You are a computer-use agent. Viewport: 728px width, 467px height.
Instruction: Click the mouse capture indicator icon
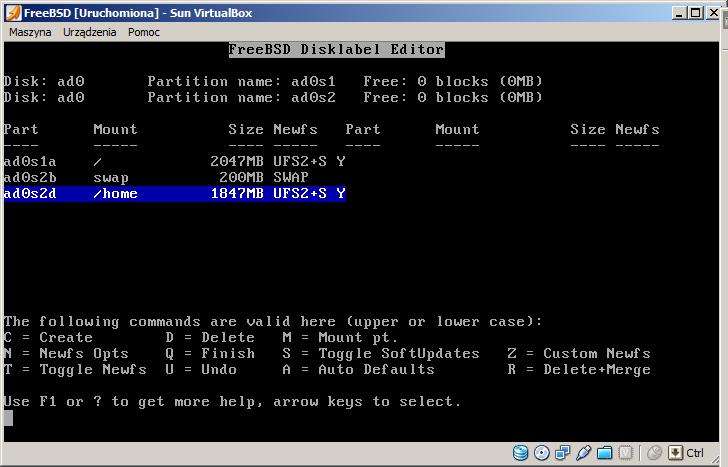coord(654,453)
